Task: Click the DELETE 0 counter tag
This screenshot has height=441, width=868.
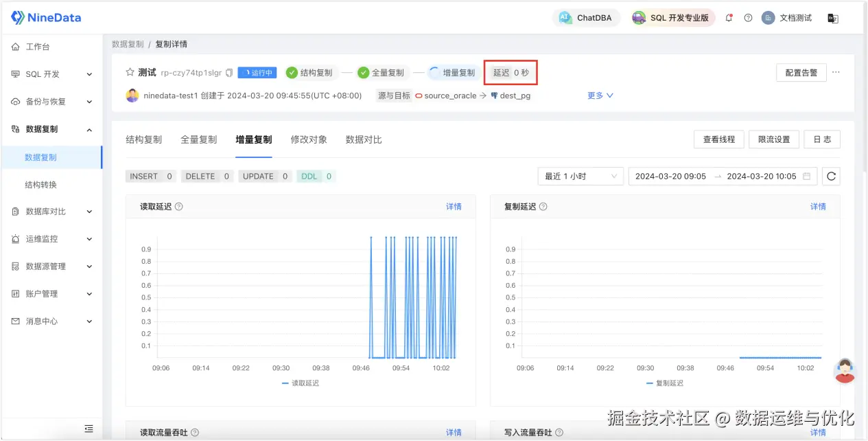Action: (x=207, y=177)
